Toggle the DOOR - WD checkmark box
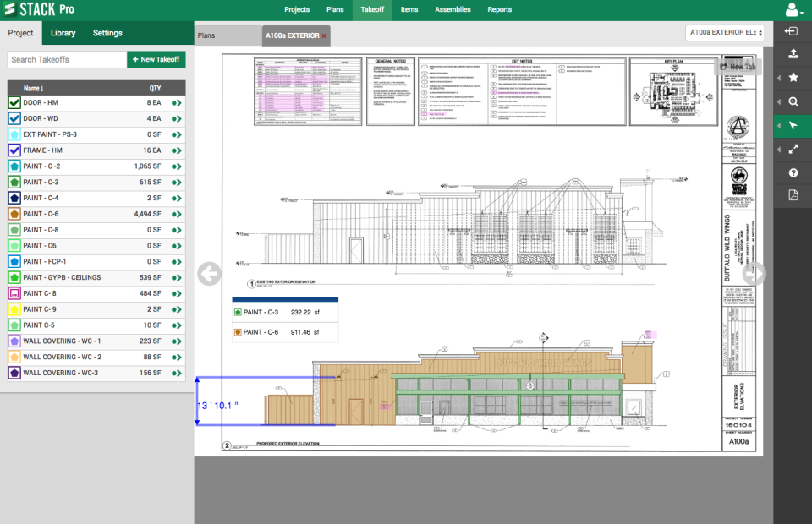This screenshot has width=812, height=524. pyautogui.click(x=14, y=118)
